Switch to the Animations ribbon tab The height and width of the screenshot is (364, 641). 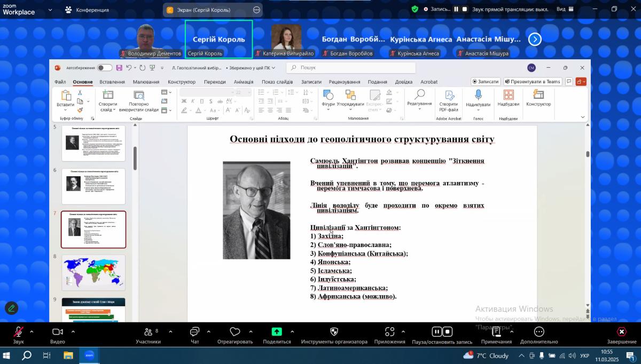(x=243, y=82)
